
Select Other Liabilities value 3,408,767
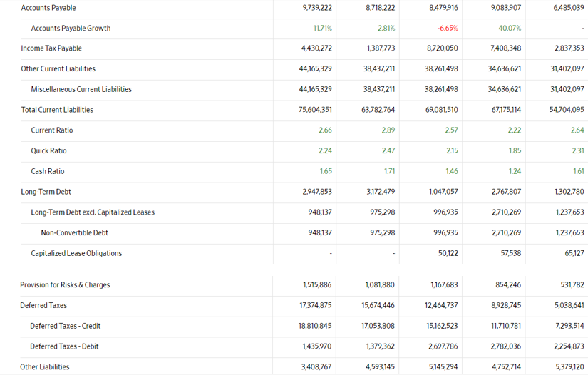point(316,366)
